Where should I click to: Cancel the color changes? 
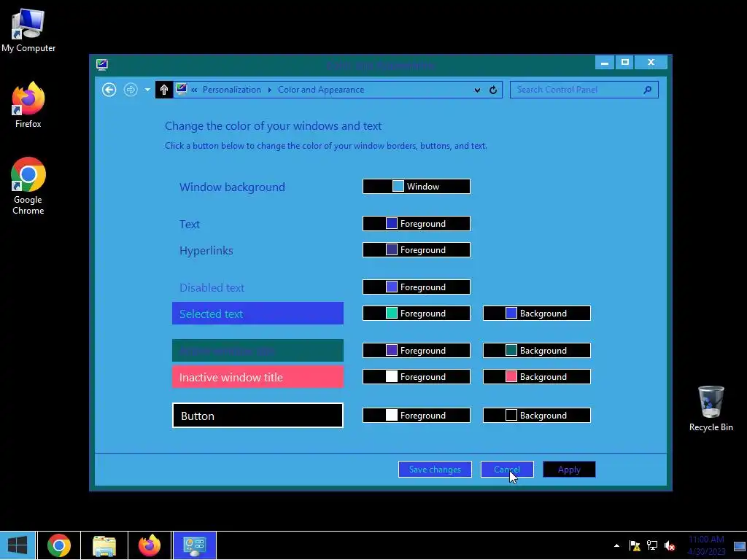pyautogui.click(x=507, y=469)
